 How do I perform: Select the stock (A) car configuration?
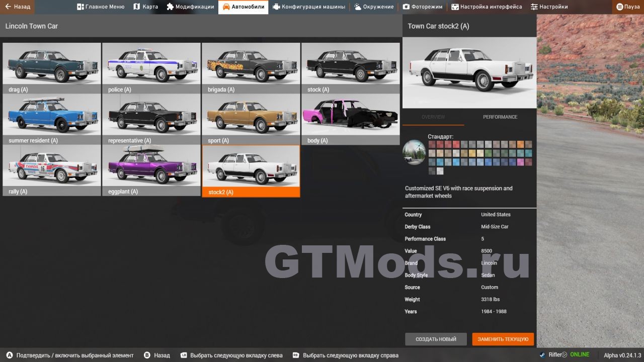click(351, 68)
